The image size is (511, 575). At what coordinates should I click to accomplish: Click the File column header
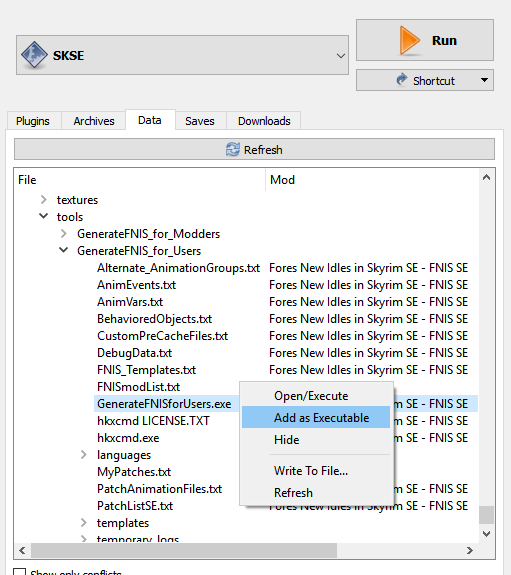139,180
